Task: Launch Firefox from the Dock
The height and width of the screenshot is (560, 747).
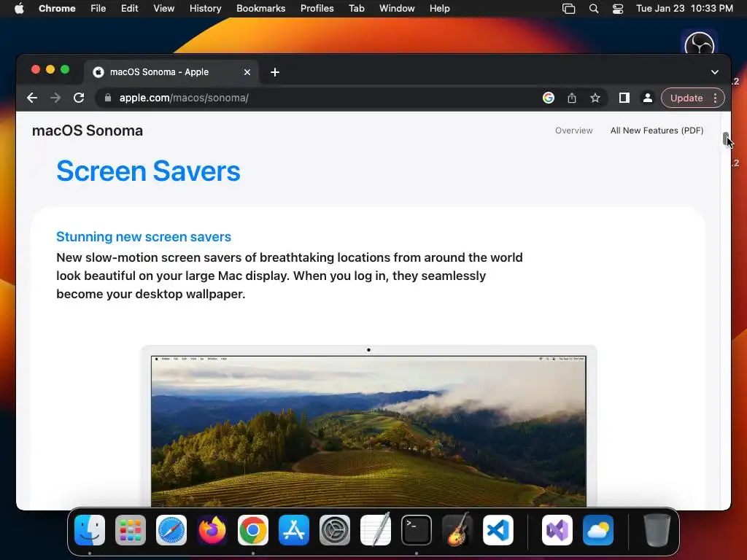Action: [x=212, y=530]
